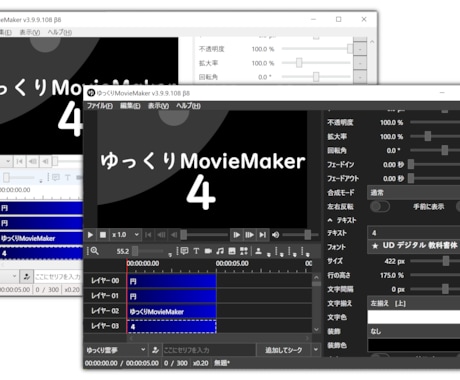This screenshot has height=380, width=460.
Task: Open the フォント dropdown UD デジタル 教科書体
Action: point(414,246)
